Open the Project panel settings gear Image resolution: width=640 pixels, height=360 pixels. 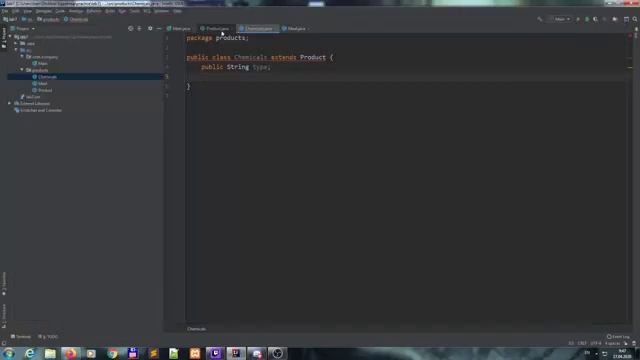150,29
